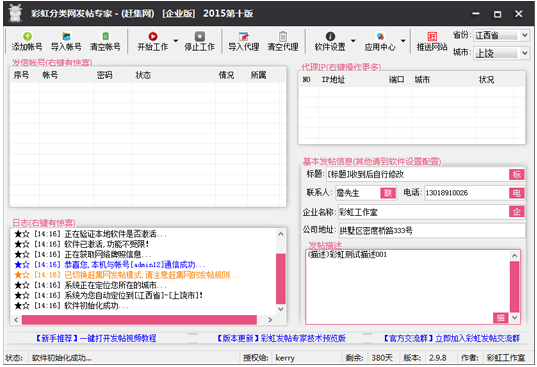The width and height of the screenshot is (537, 367).
Task: Click the NO column header in proxy list
Action: [307, 80]
